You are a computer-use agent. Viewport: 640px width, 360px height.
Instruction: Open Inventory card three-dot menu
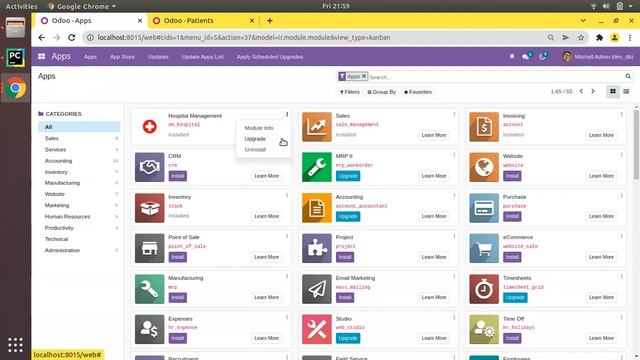(287, 196)
